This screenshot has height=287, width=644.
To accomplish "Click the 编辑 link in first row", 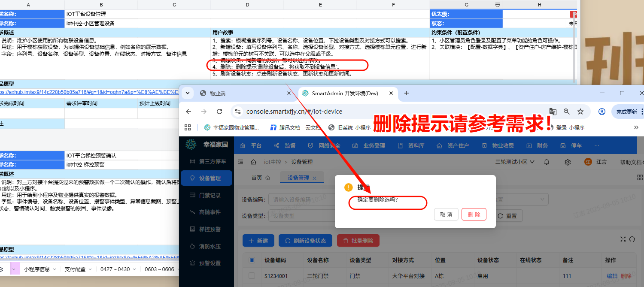I will coord(612,276).
